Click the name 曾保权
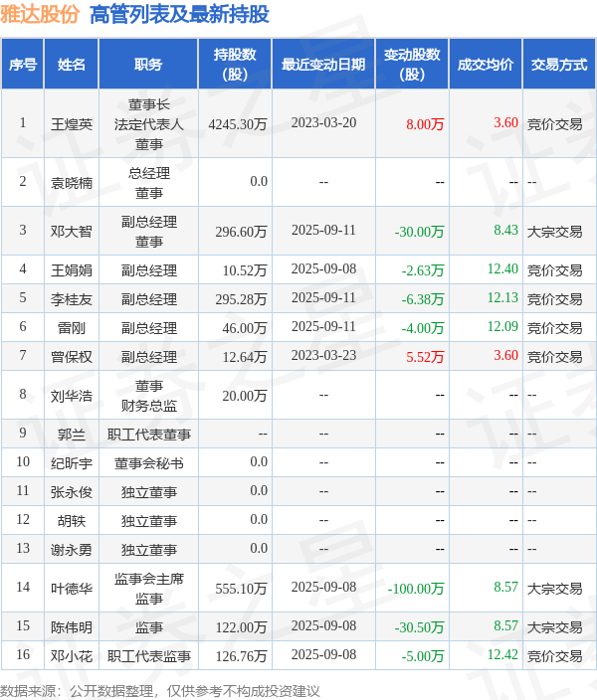The image size is (597, 700). click(72, 357)
